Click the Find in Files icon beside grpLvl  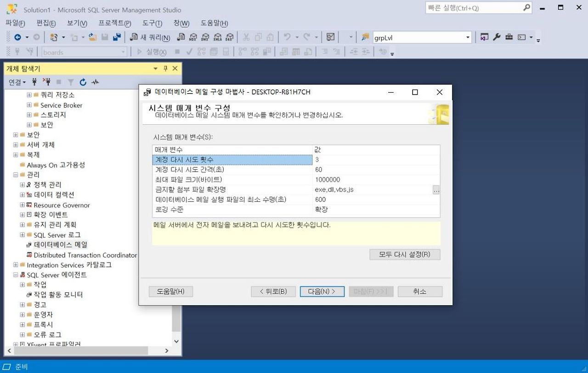(x=365, y=38)
